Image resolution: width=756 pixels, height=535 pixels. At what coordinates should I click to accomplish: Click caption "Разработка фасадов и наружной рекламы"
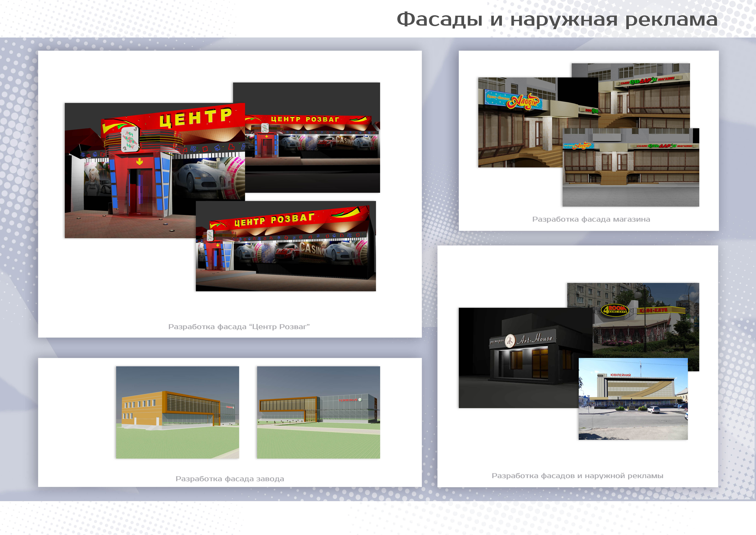578,476
